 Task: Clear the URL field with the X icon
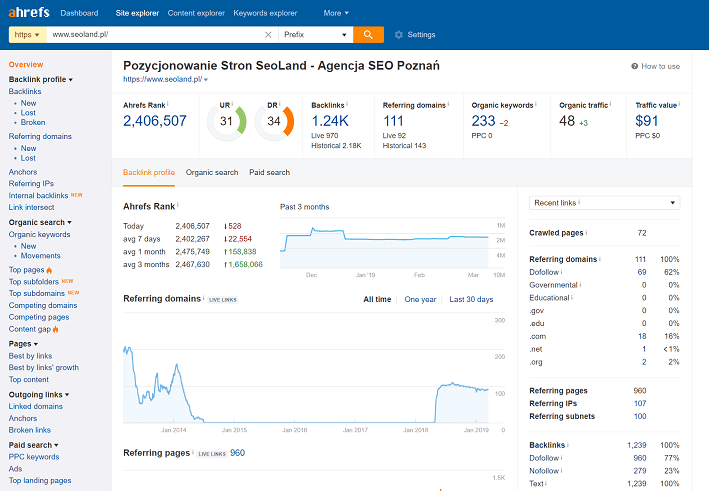pyautogui.click(x=267, y=35)
